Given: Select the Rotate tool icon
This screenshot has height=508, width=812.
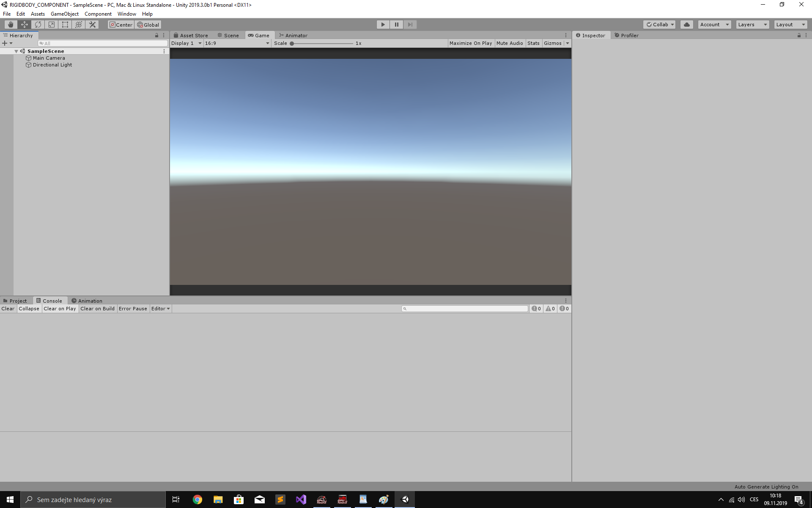Looking at the screenshot, I should 37,25.
